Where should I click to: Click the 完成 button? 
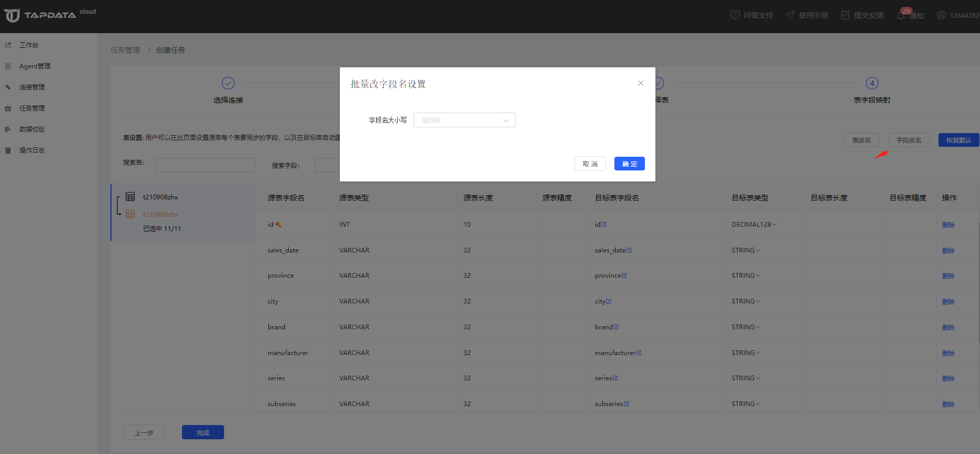point(203,432)
